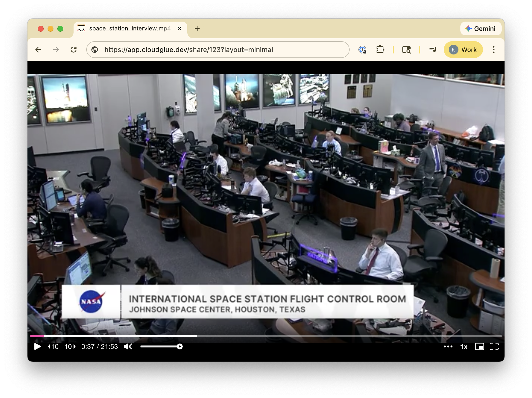
Task: Seek on the video progress bar
Action: pos(266,336)
